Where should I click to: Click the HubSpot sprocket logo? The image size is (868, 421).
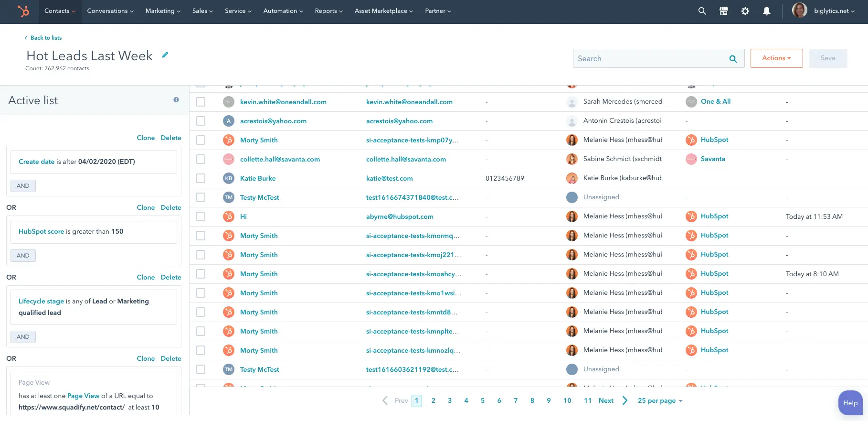point(23,11)
